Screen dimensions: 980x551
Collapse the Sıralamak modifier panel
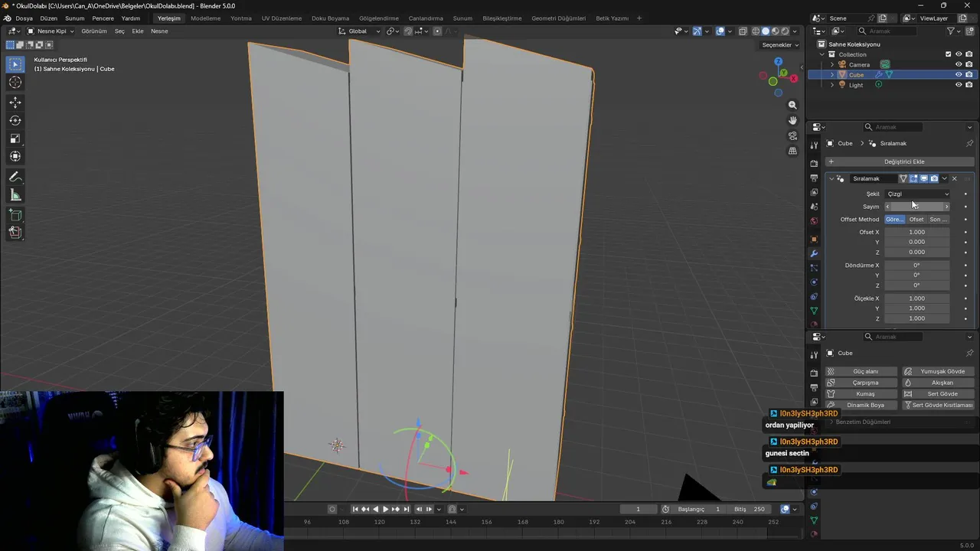[x=831, y=178]
